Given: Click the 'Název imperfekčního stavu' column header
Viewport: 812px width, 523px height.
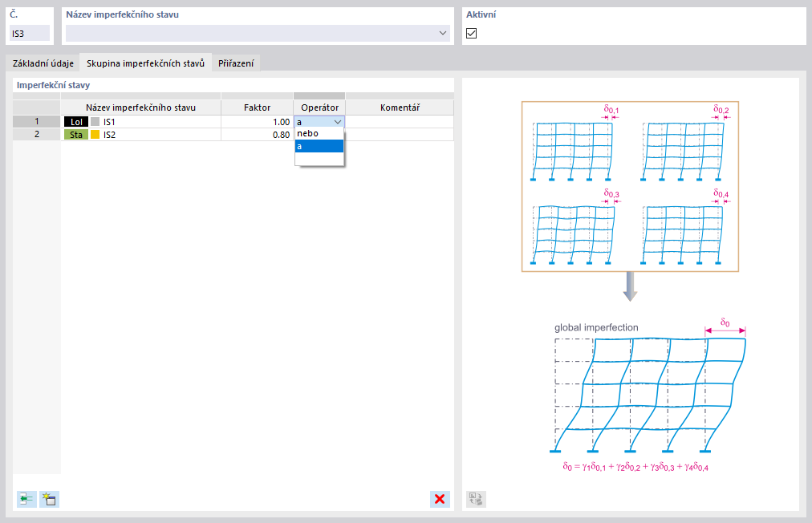Looking at the screenshot, I should [x=141, y=107].
